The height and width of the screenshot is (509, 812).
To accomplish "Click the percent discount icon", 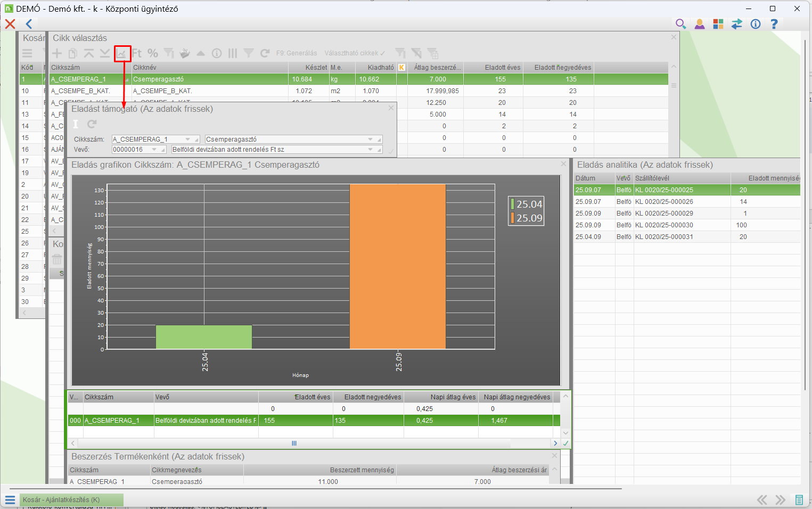I will (x=153, y=53).
